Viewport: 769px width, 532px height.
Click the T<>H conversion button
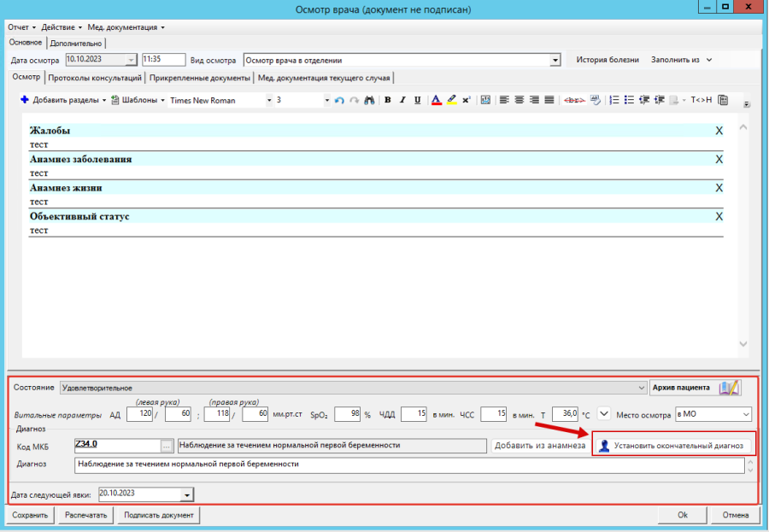[701, 100]
